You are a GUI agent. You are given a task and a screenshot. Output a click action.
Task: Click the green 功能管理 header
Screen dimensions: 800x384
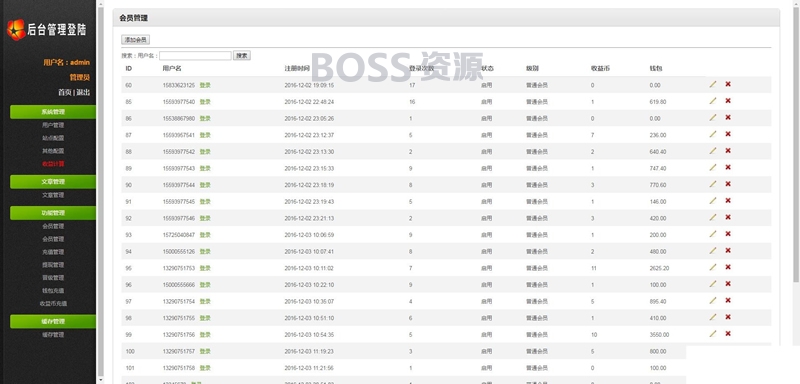(53, 213)
